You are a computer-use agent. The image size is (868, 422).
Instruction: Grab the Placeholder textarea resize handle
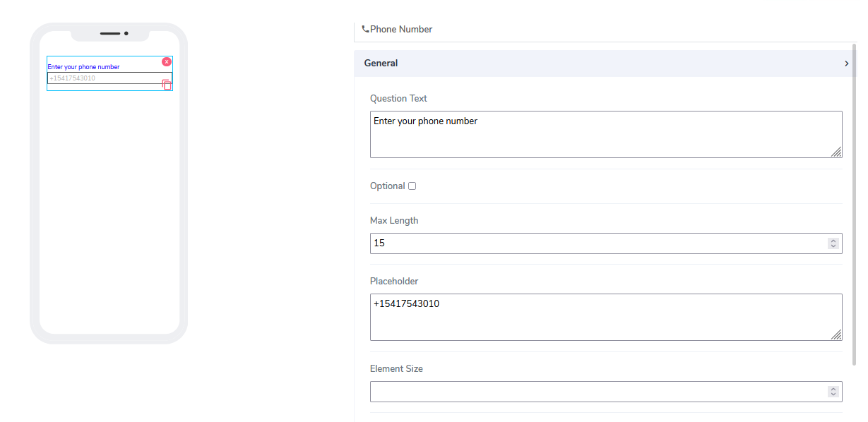[x=836, y=334]
